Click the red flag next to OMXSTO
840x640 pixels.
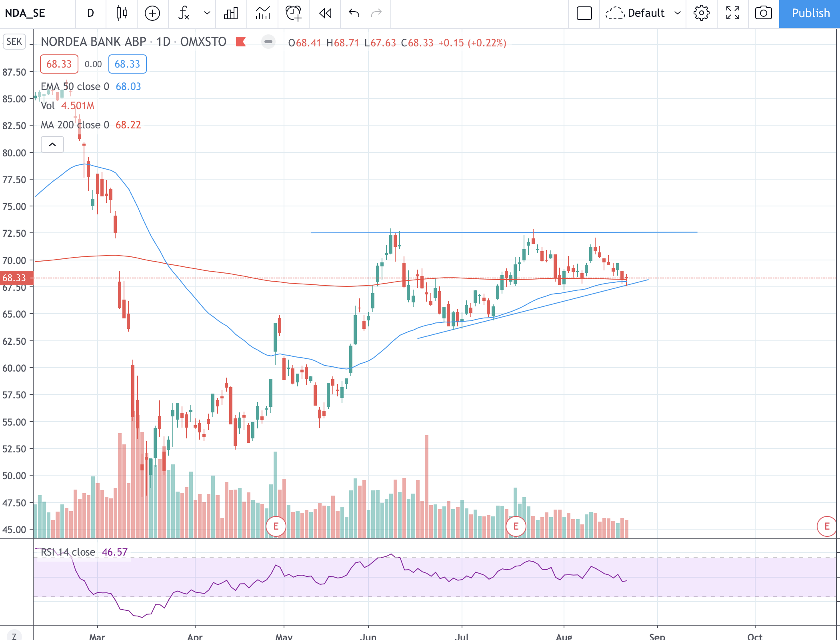coord(241,42)
